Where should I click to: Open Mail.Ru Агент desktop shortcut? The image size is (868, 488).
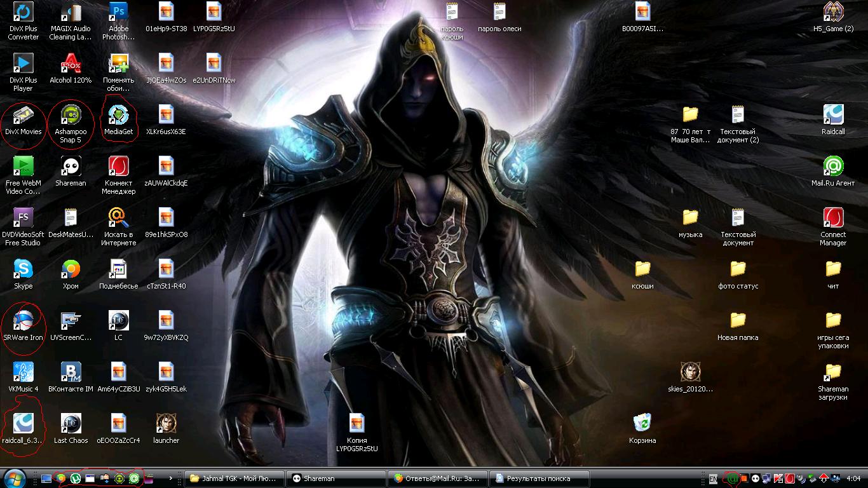click(x=833, y=172)
